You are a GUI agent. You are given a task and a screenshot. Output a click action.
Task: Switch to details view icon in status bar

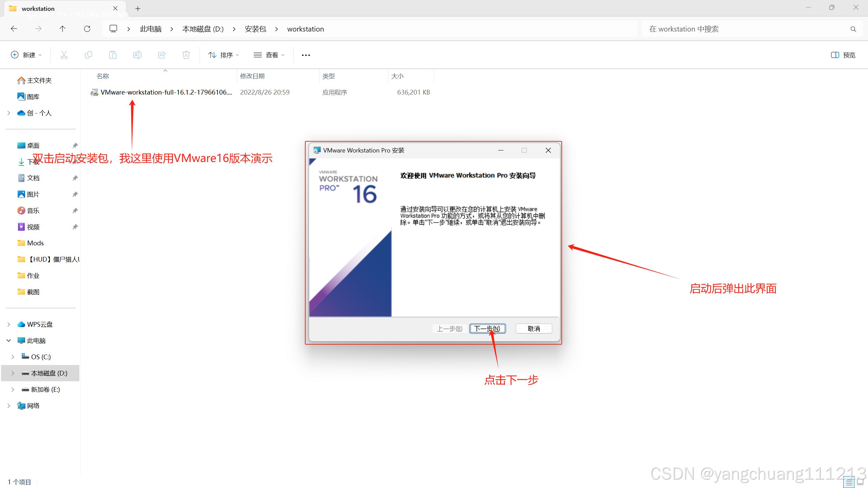pyautogui.click(x=849, y=482)
